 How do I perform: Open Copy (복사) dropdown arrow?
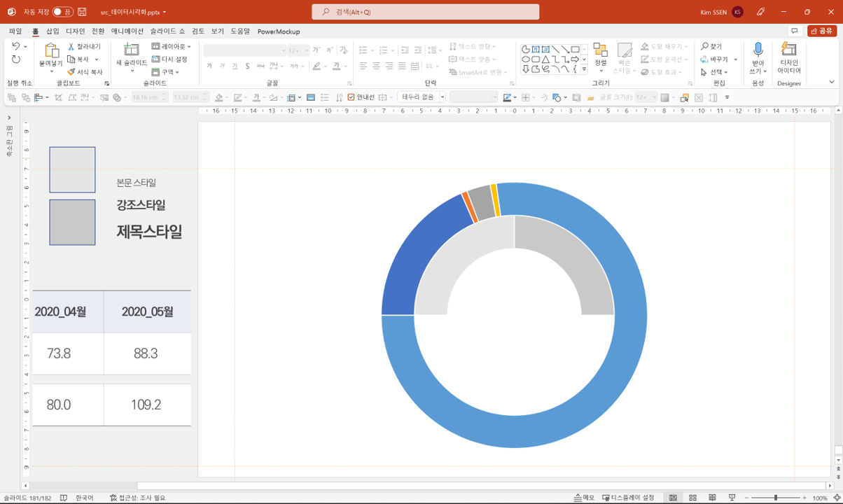tap(96, 59)
